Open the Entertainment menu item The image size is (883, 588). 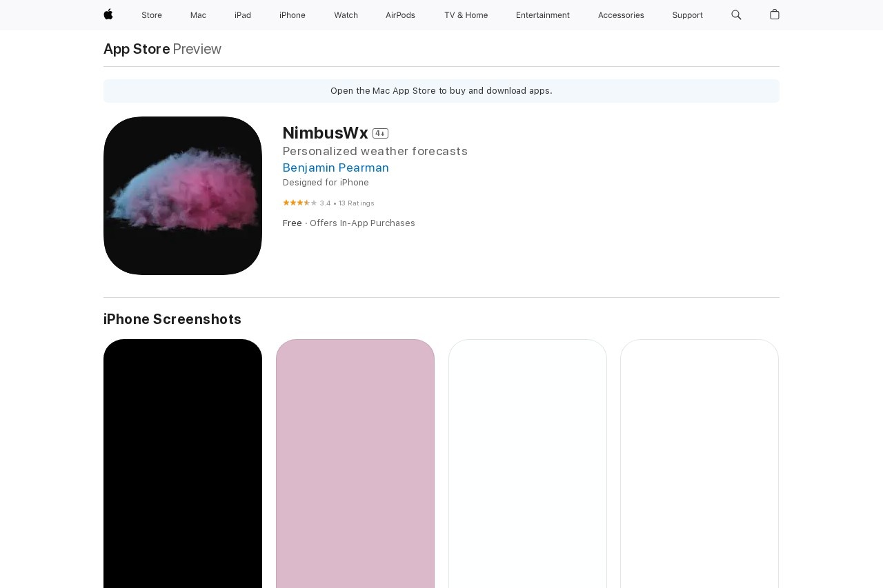(x=543, y=15)
